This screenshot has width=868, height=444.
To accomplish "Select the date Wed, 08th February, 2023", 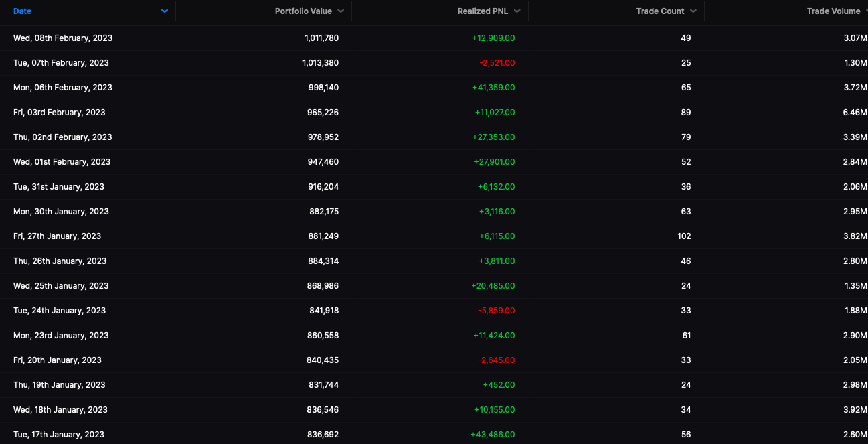I will click(63, 38).
